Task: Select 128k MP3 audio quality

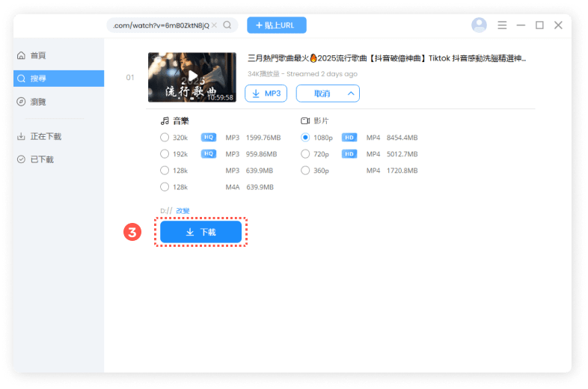Action: [165, 171]
